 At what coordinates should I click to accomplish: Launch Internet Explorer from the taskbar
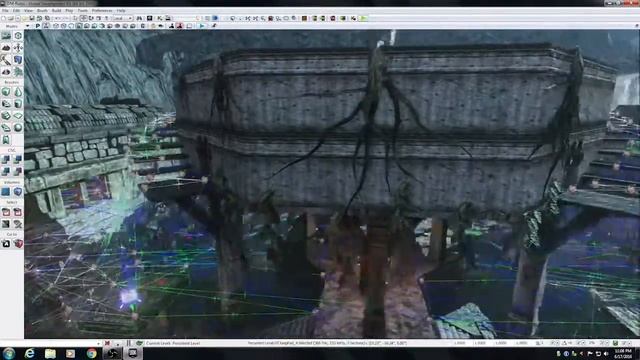(x=29, y=353)
